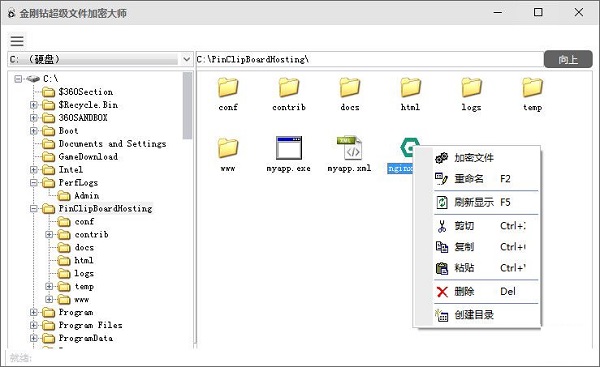Choose 删除 Del from the context menu
600x367 pixels.
pos(486,292)
